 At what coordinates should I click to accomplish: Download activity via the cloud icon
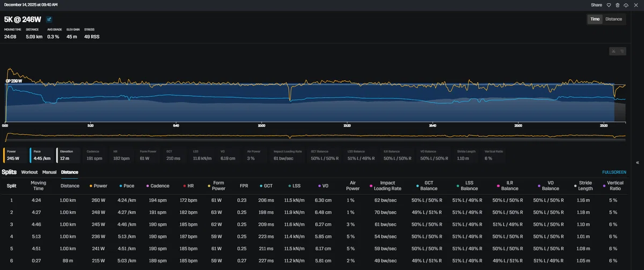click(626, 5)
